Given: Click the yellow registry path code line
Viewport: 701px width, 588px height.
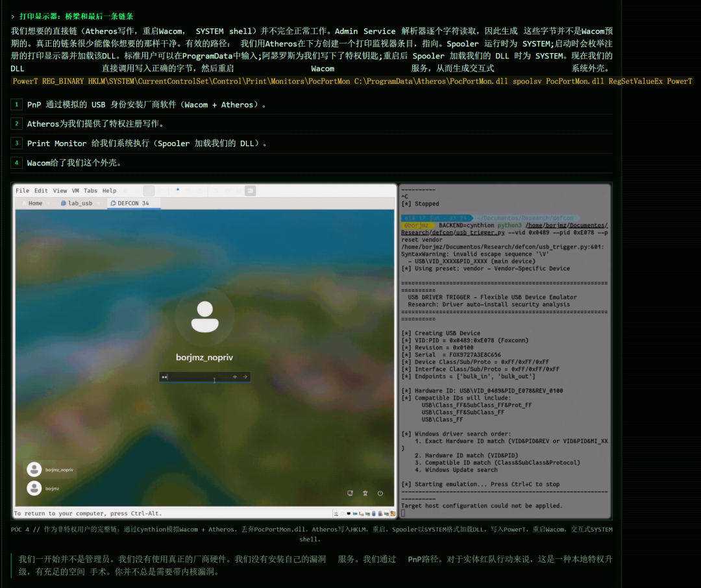Looking at the screenshot, I should coord(352,81).
